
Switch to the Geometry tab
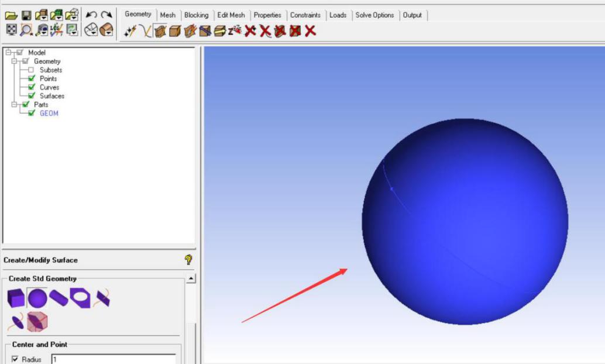pyautogui.click(x=137, y=14)
